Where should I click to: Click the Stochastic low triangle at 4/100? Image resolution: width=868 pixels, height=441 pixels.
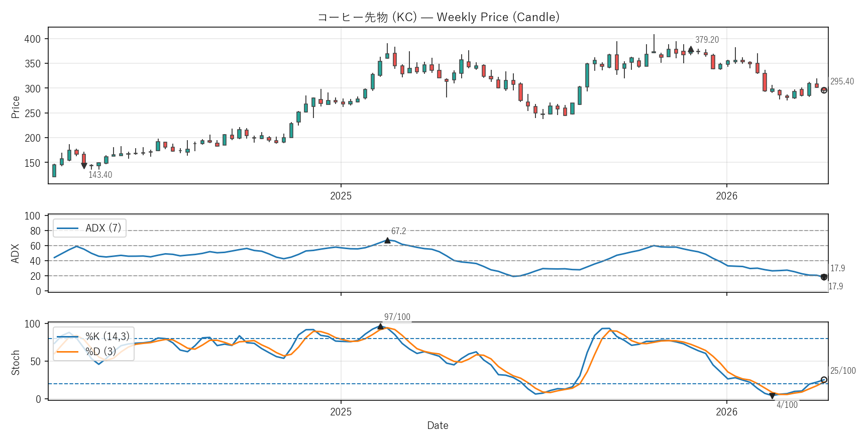pyautogui.click(x=772, y=396)
